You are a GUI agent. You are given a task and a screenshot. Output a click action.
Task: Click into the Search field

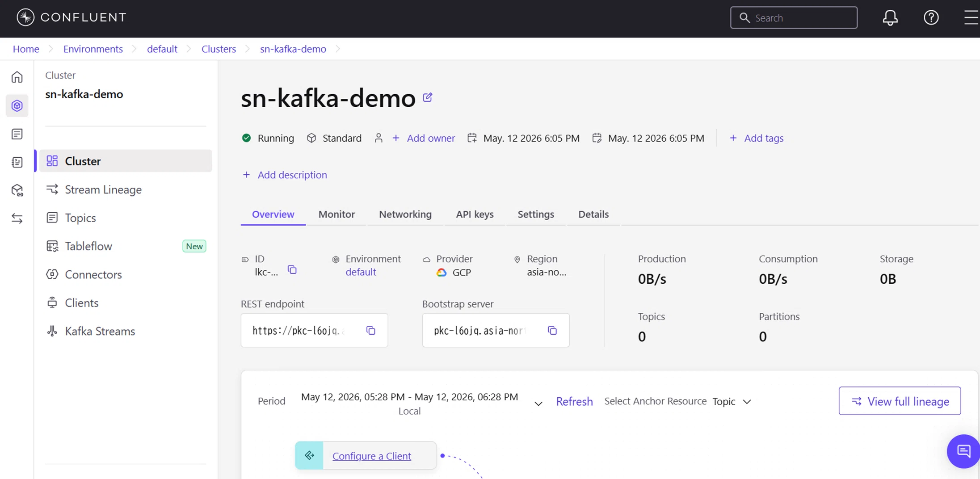point(794,18)
